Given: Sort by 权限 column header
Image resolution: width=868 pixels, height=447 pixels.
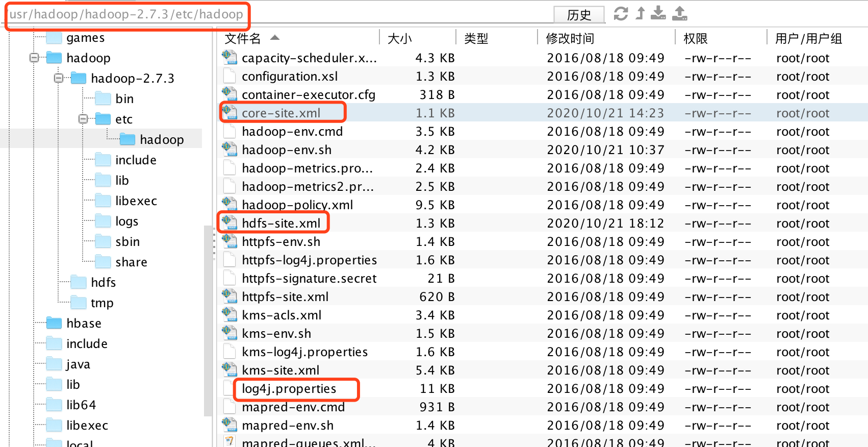Looking at the screenshot, I should (x=696, y=38).
